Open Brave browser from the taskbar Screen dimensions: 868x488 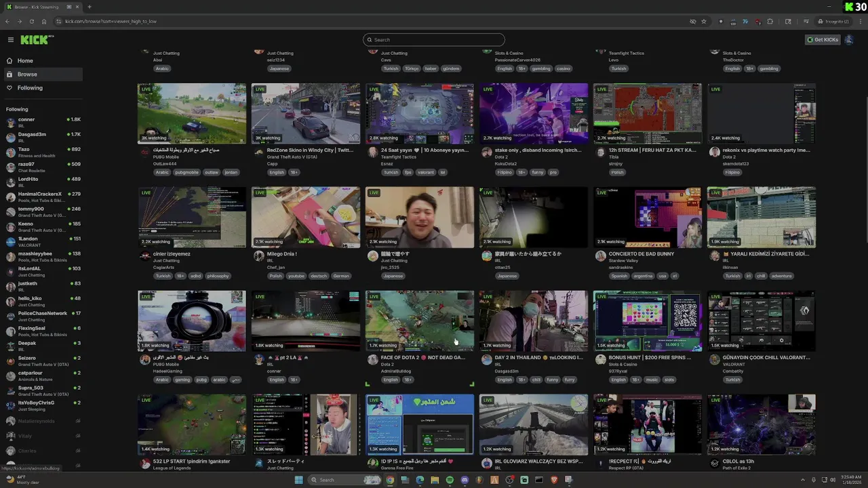554,480
